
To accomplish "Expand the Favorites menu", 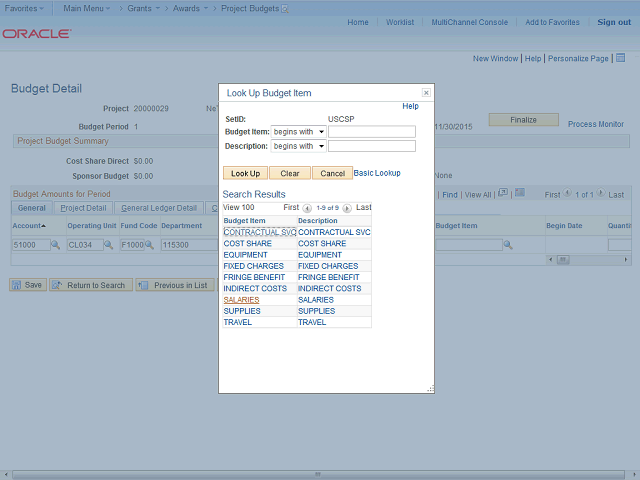I will tap(26, 8).
